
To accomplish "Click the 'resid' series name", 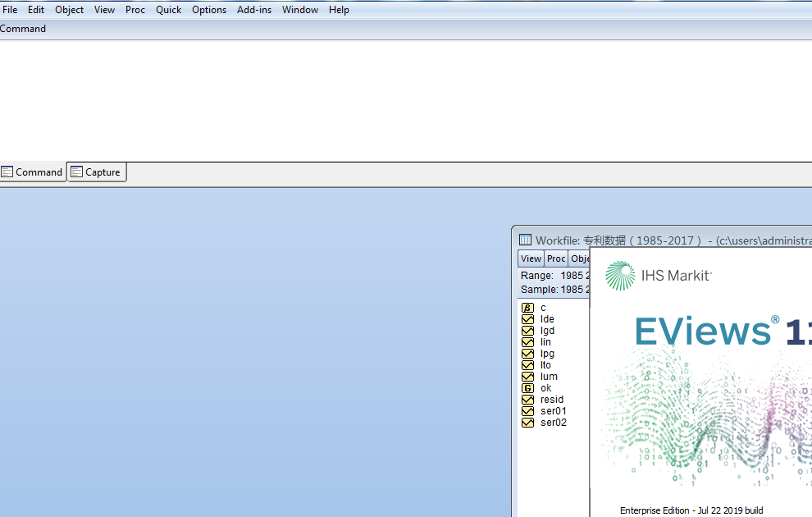I will click(x=552, y=400).
